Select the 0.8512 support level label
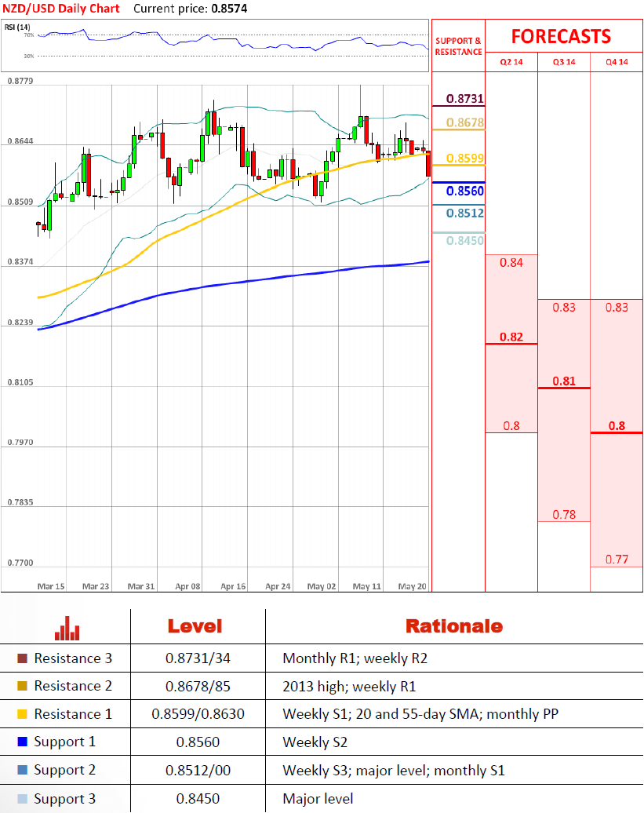Image resolution: width=644 pixels, height=813 pixels. (464, 213)
